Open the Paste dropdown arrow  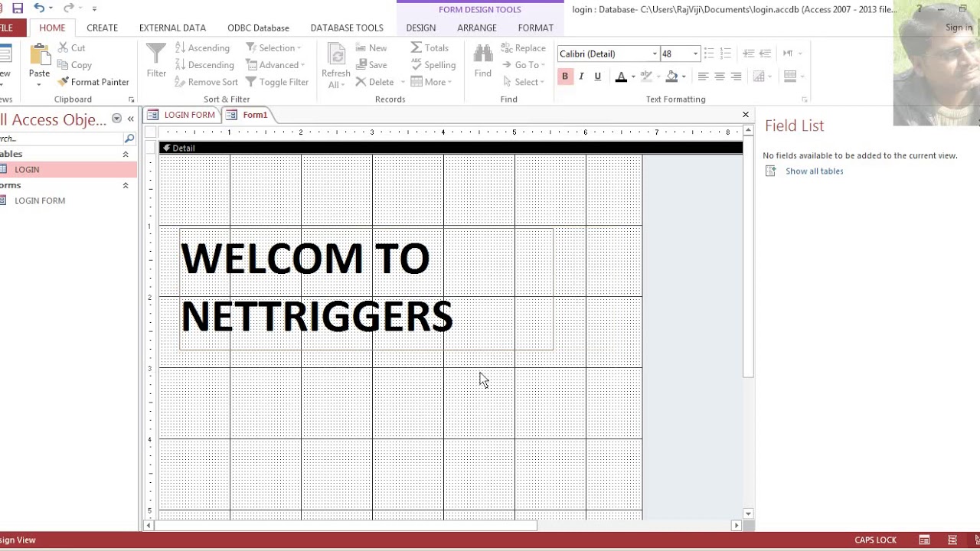pyautogui.click(x=39, y=84)
